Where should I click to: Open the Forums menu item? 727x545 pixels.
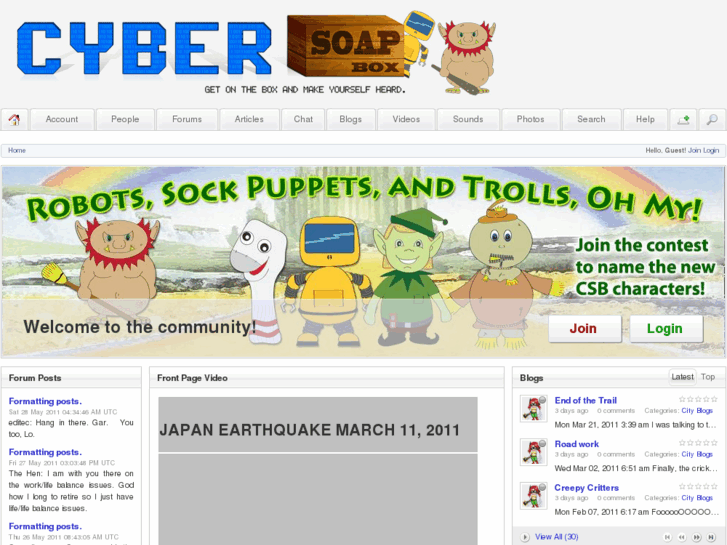[x=187, y=120]
